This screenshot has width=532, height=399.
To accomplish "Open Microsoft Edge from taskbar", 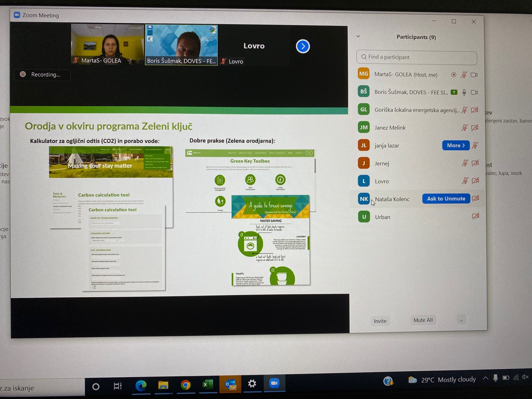I will [141, 386].
